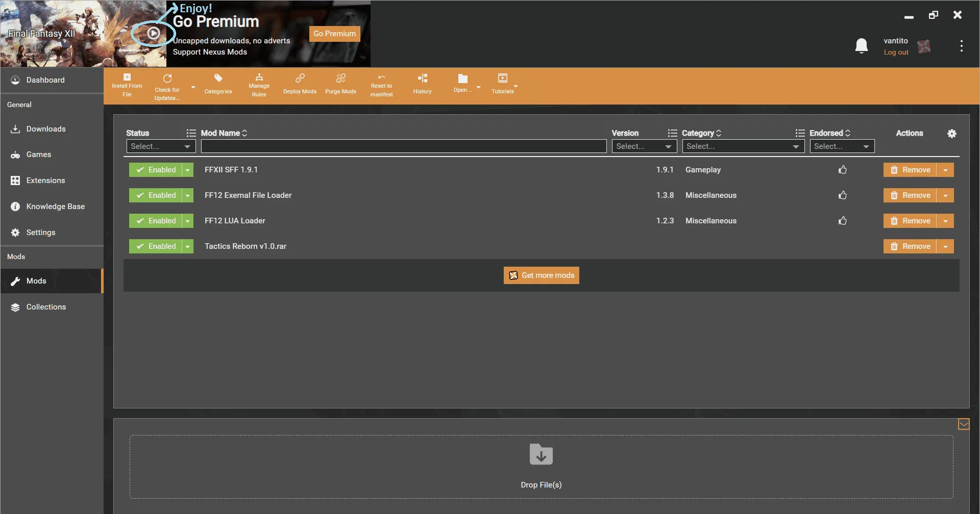Focus the Mod Name filter text field

[x=404, y=146]
